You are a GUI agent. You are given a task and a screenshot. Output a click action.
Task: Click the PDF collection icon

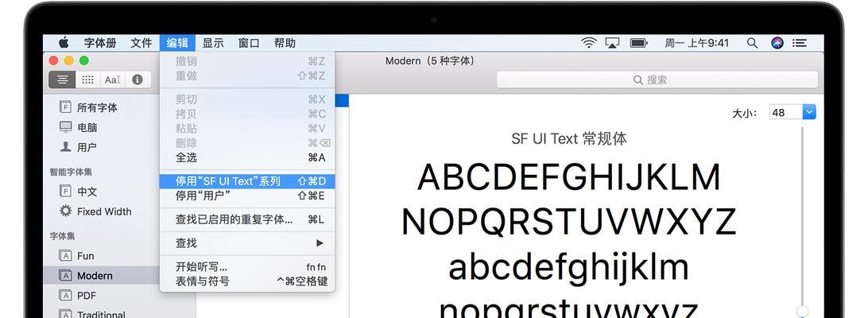[x=65, y=295]
